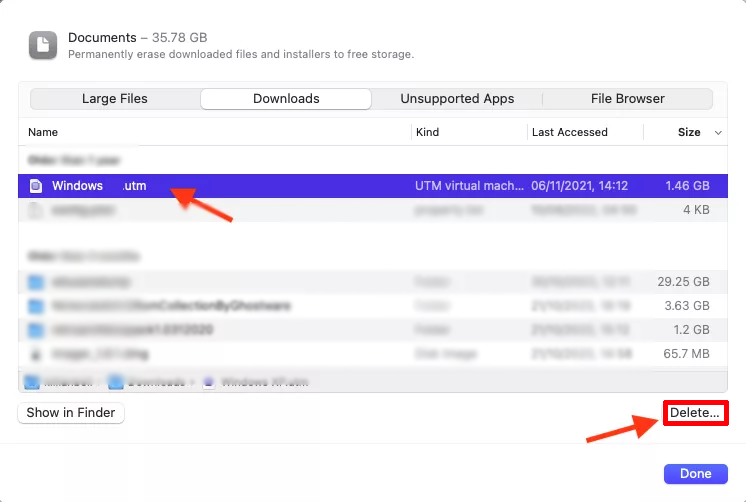Click the UTM virtual machine kind cell

pyautogui.click(x=469, y=186)
